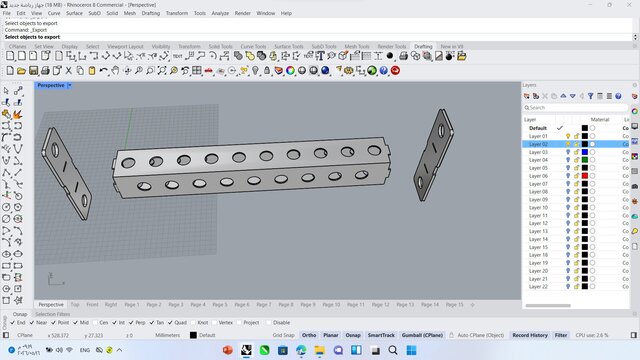Enable the Knot osnap checkbox
The width and height of the screenshot is (640, 360).
(193, 322)
